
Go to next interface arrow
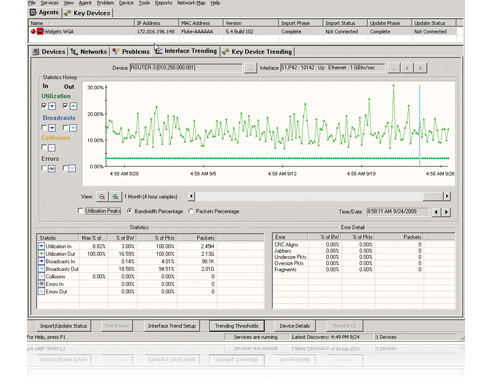pos(420,68)
